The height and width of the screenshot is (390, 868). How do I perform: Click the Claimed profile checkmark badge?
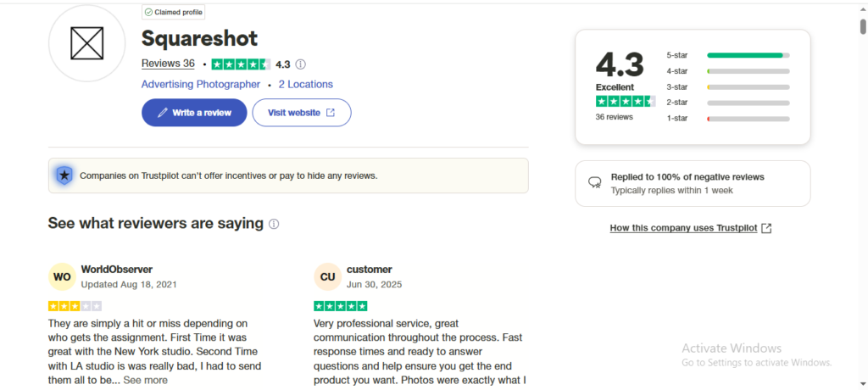click(174, 12)
